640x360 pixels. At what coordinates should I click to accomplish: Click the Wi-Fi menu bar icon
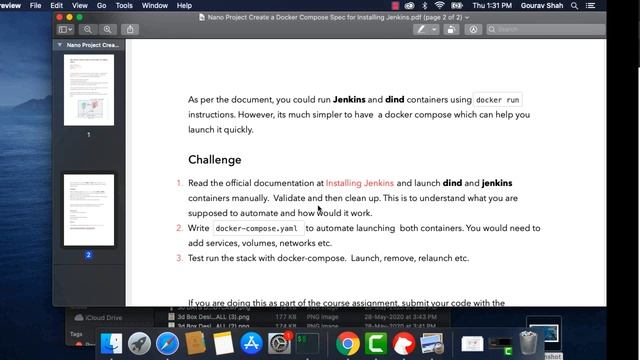(439, 6)
